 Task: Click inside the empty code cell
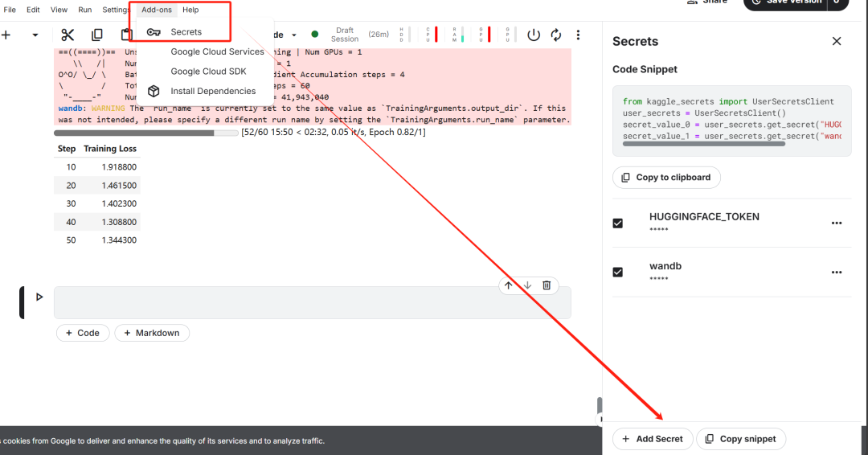coord(312,303)
